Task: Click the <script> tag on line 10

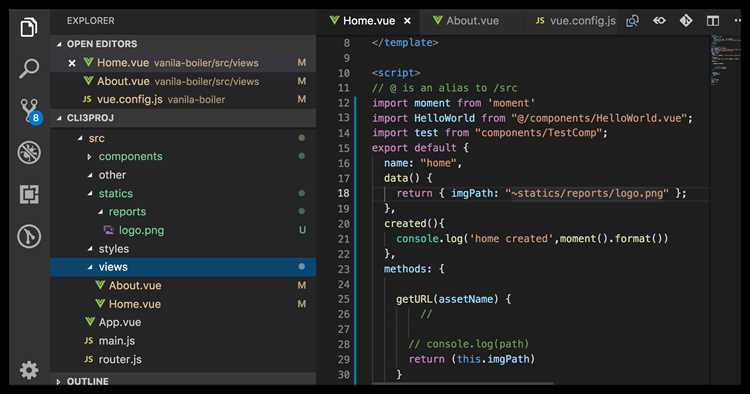Action: click(396, 73)
